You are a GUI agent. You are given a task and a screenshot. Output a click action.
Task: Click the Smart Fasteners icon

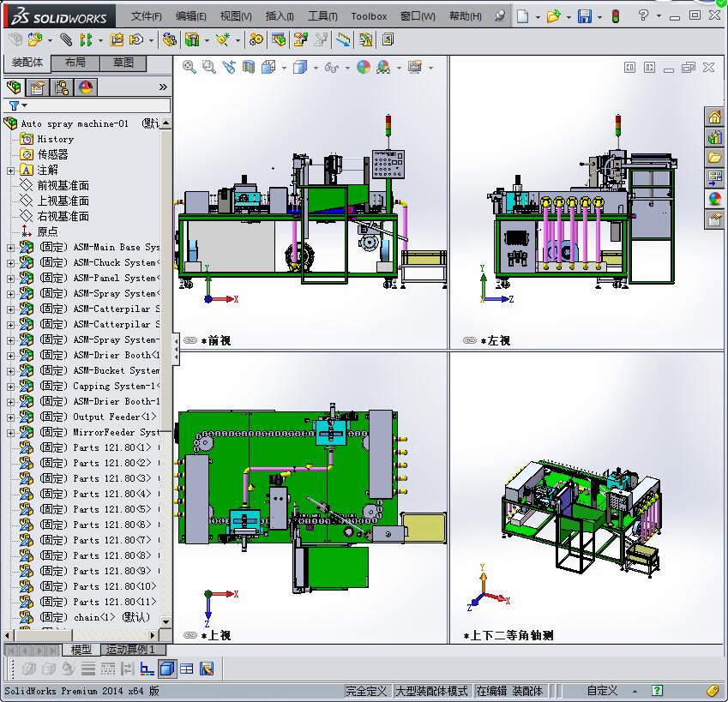[117, 40]
